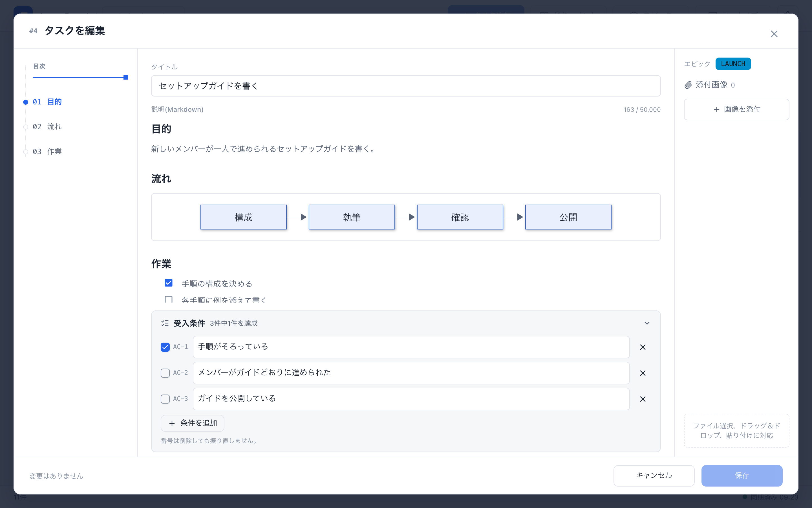Click the file drop zone ファイル選択、ドラッグ&ドロップ

[736, 430]
